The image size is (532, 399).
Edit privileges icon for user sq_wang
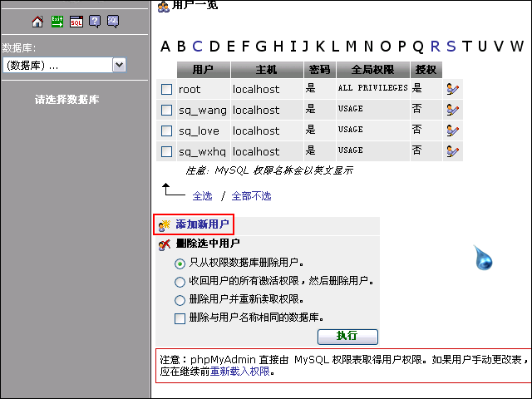(x=452, y=110)
